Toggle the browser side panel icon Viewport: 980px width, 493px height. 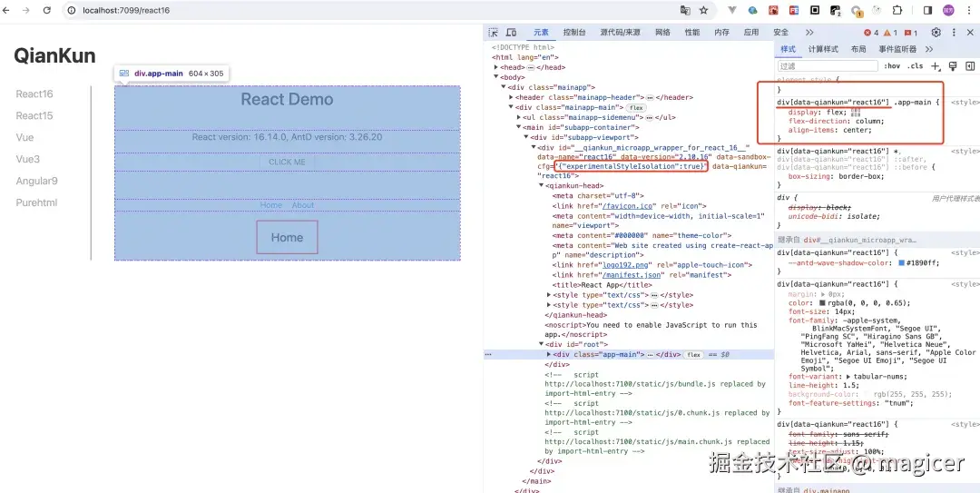pyautogui.click(x=927, y=10)
